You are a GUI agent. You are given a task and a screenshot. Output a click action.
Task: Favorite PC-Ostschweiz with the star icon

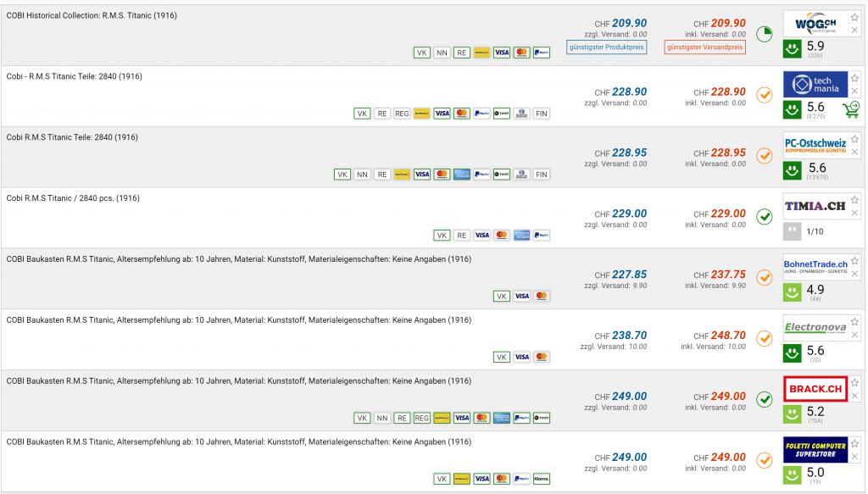click(854, 140)
